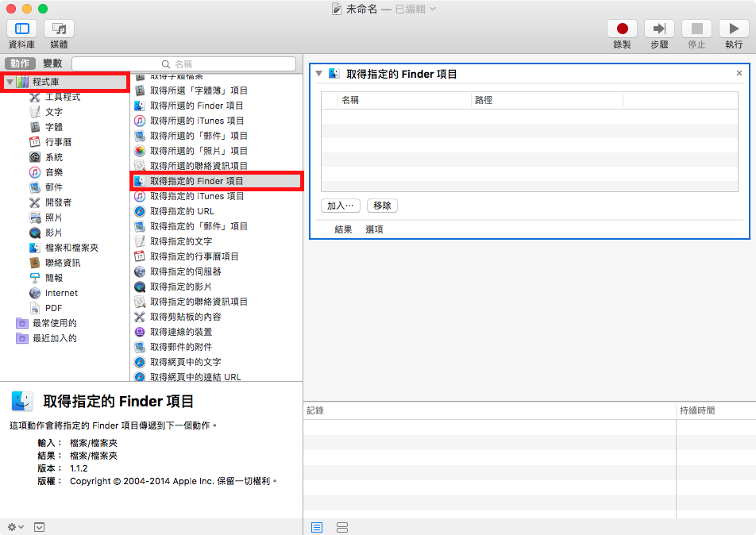This screenshot has height=535, width=756.
Task: Click the 步驟 step button
Action: tap(659, 29)
